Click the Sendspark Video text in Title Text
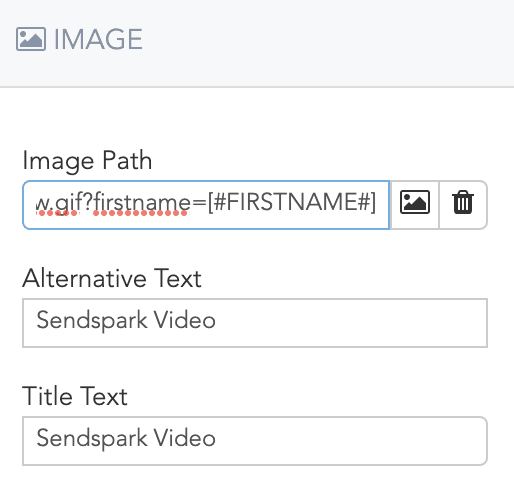This screenshot has height=496, width=514. coord(126,438)
